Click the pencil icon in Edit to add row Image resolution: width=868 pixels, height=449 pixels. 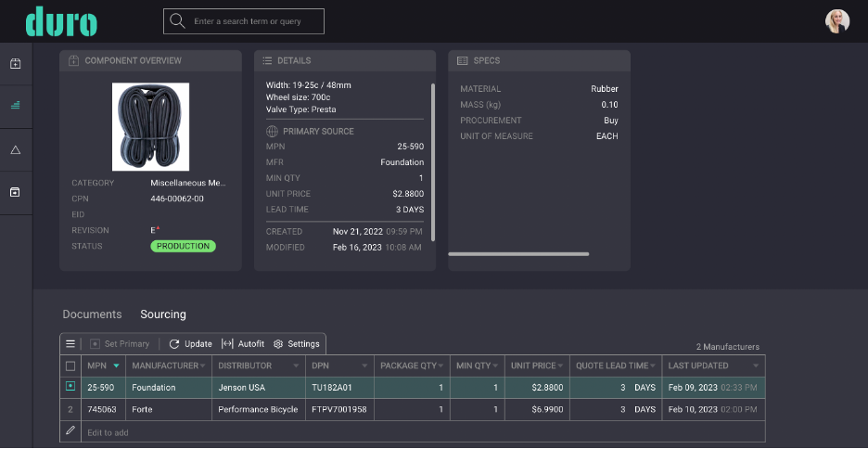click(70, 430)
